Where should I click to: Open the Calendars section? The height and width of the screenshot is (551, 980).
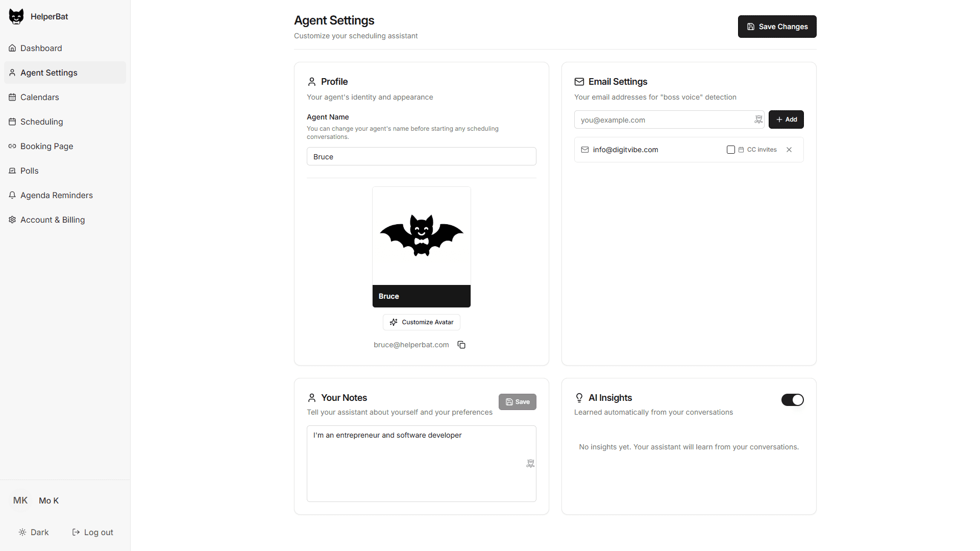[39, 97]
